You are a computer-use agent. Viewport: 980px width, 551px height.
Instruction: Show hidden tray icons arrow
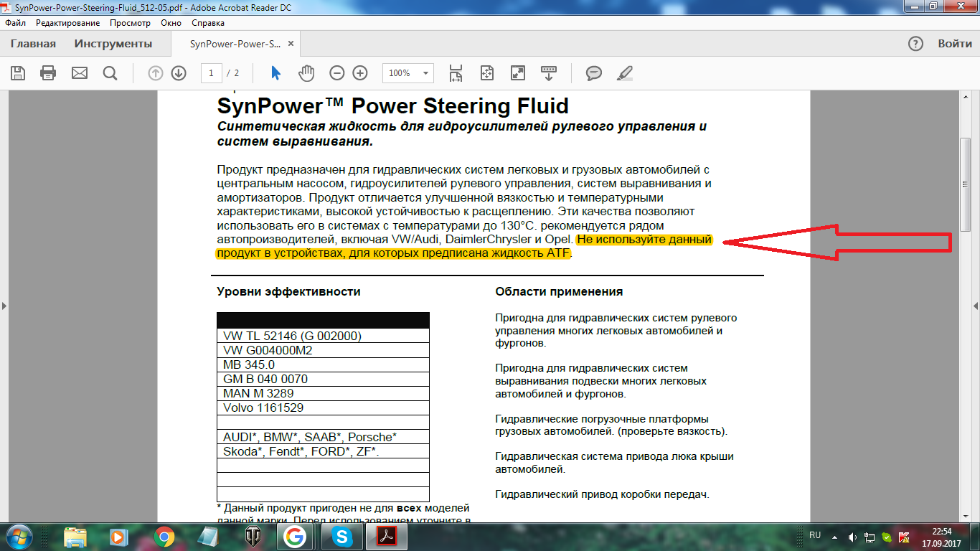834,537
